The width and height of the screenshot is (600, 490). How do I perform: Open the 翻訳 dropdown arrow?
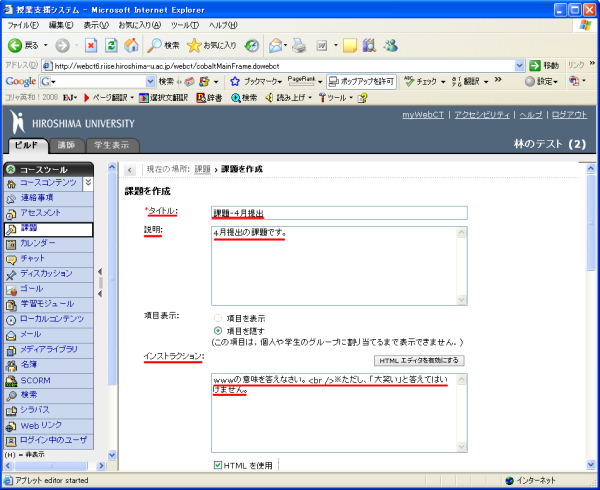[x=486, y=81]
